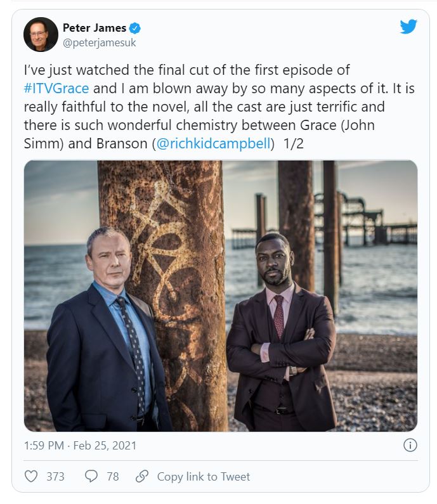Click the heart like icon
Viewport: 437px width, 504px height.
pos(31,476)
